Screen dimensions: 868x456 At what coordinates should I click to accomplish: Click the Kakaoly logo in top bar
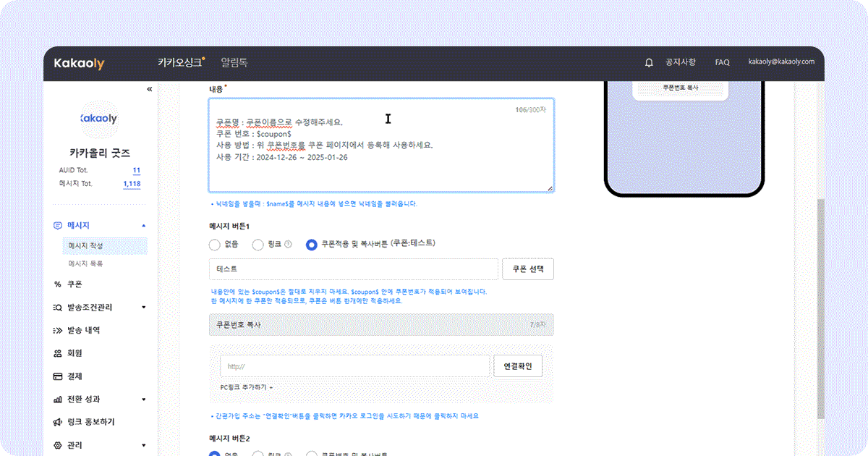[79, 63]
